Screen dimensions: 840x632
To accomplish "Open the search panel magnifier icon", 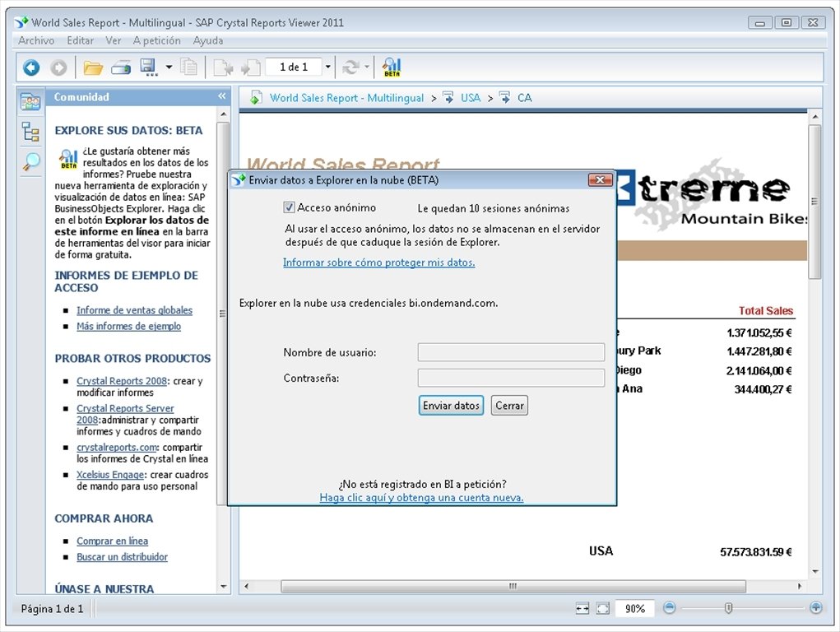I will 30,161.
